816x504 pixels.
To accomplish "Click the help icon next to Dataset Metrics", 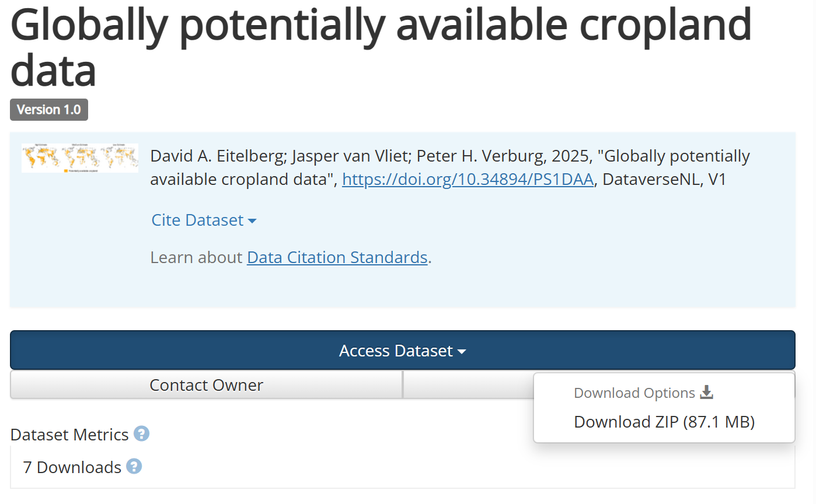I will 141,434.
